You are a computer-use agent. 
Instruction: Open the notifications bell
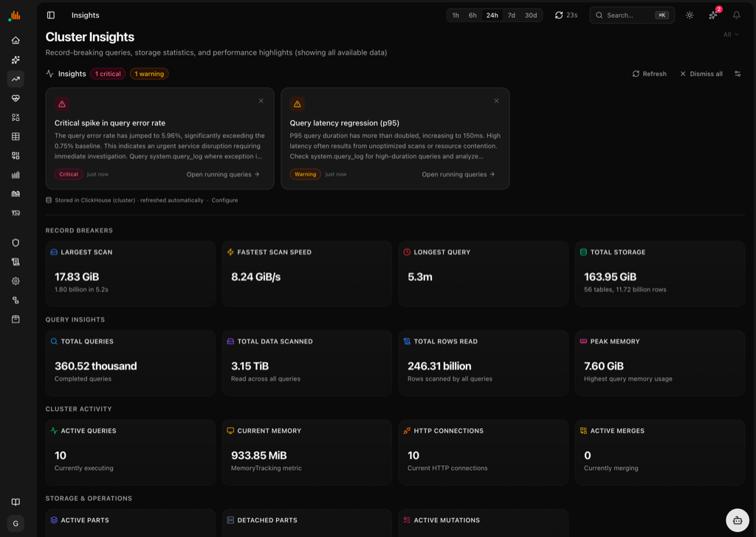(736, 15)
